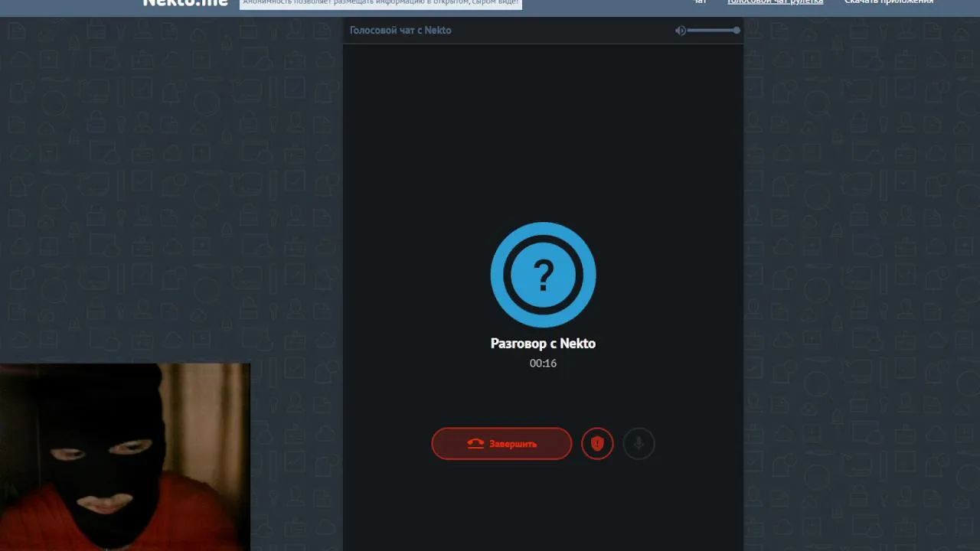Report the user via red shield icon

click(597, 444)
